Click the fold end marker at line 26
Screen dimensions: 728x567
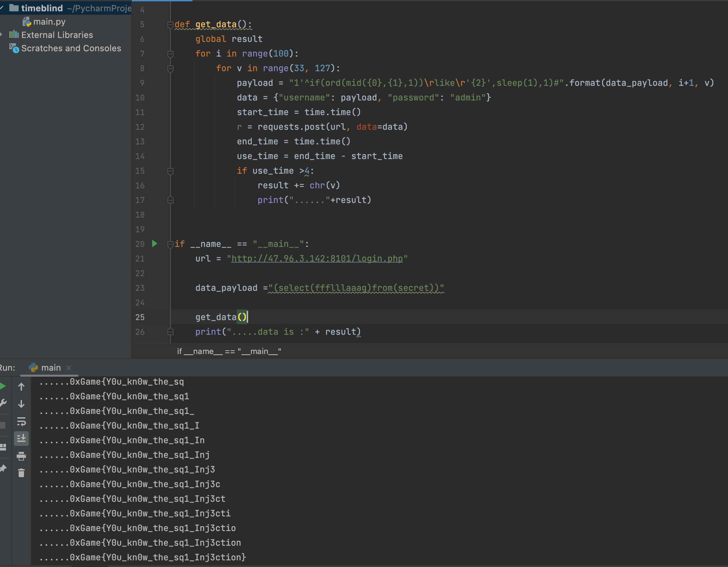pos(170,331)
